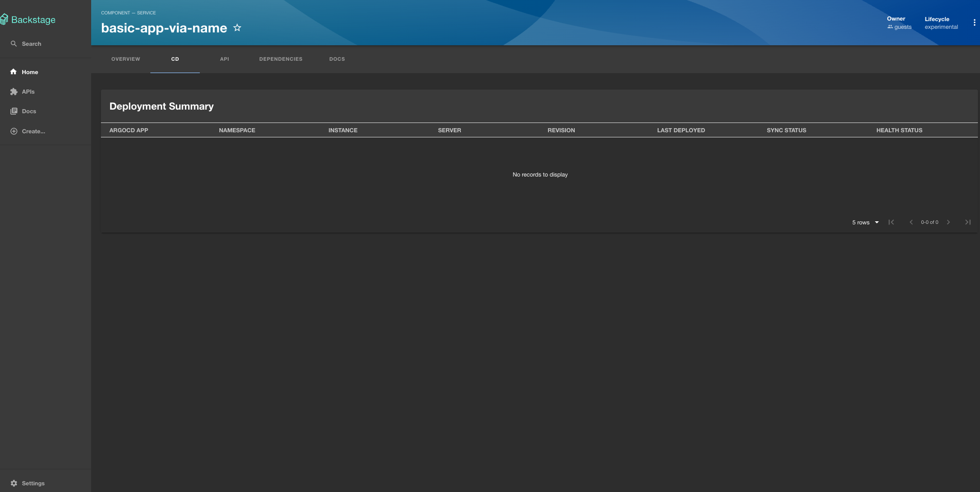Go to last page of table
The image size is (980, 492).
click(x=968, y=222)
